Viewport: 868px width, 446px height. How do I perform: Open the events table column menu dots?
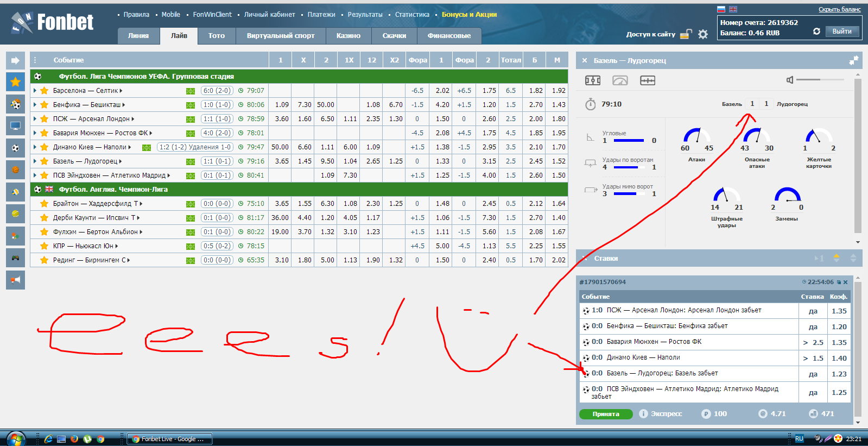click(35, 60)
